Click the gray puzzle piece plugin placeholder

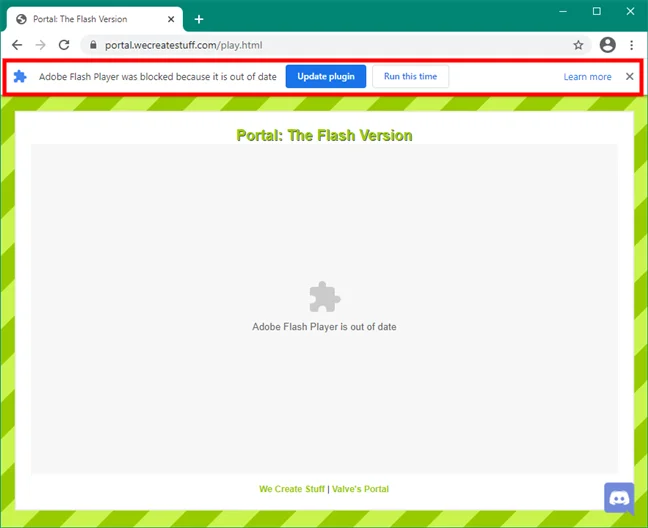point(325,297)
